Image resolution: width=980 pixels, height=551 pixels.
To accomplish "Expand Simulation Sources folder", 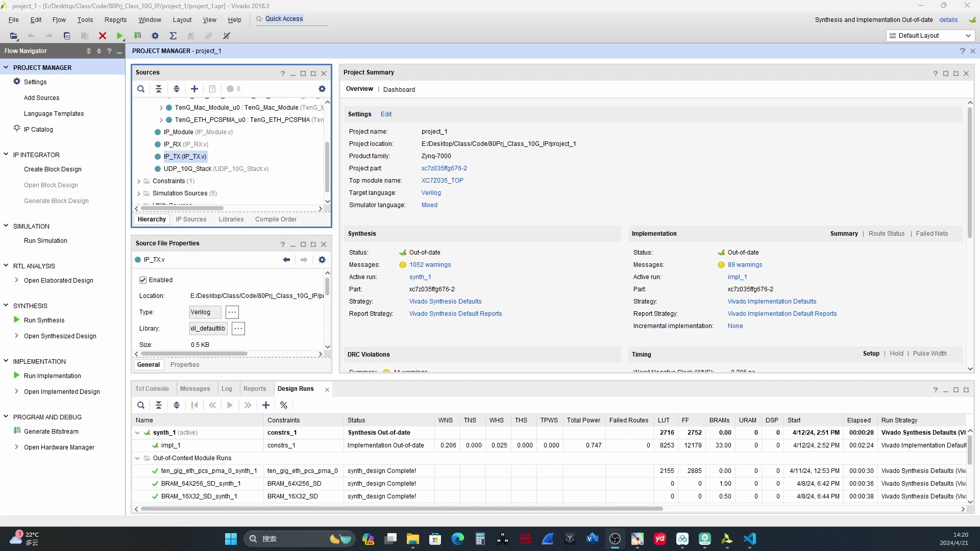I will 139,193.
